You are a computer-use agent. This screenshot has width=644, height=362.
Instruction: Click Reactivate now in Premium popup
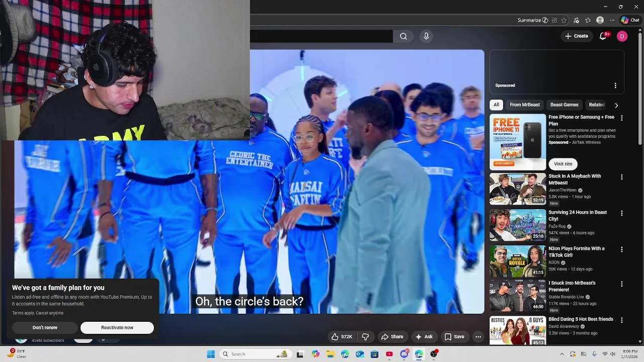pyautogui.click(x=117, y=328)
